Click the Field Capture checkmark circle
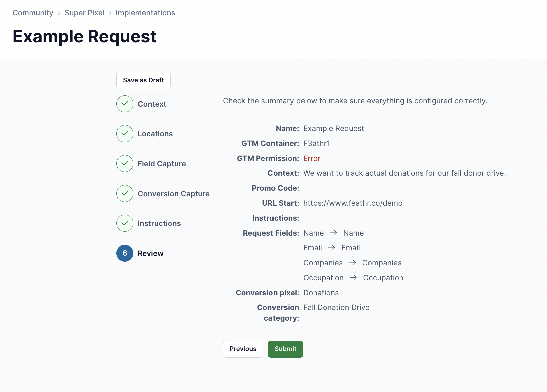Screen dimensions: 547x392 pos(125,164)
